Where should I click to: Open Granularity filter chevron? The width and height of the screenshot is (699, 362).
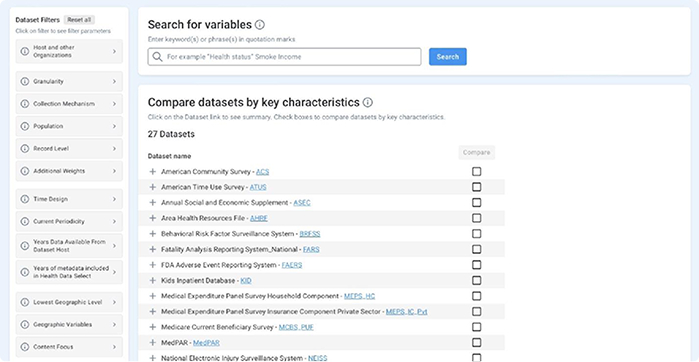114,82
